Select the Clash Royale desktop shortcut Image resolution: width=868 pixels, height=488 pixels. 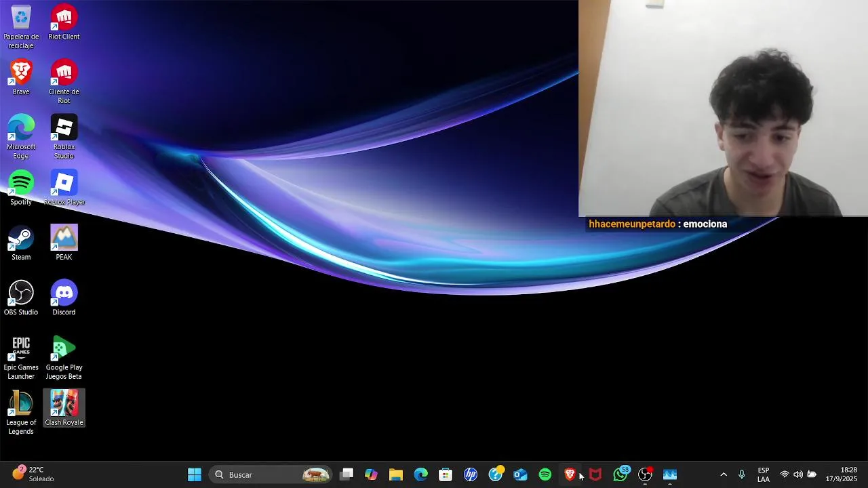(64, 409)
